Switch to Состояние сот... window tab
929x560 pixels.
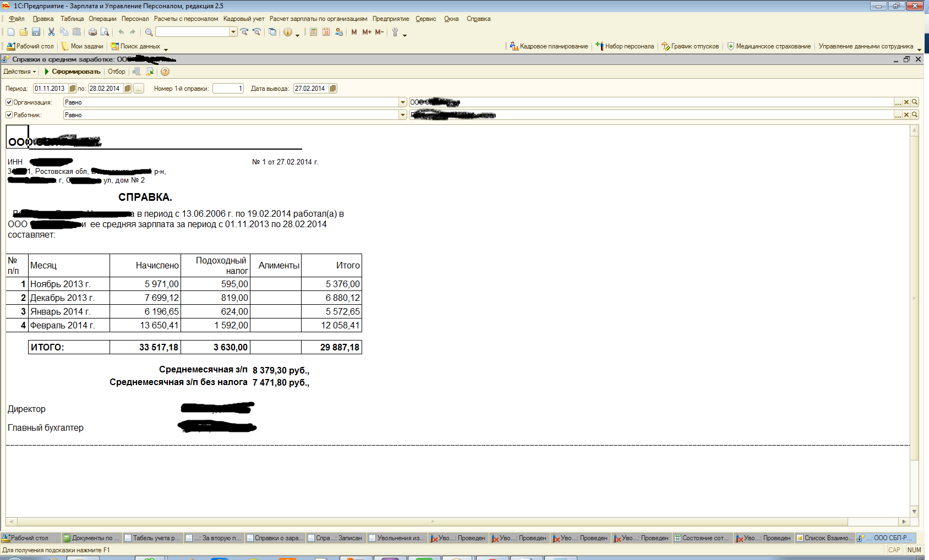(x=702, y=538)
